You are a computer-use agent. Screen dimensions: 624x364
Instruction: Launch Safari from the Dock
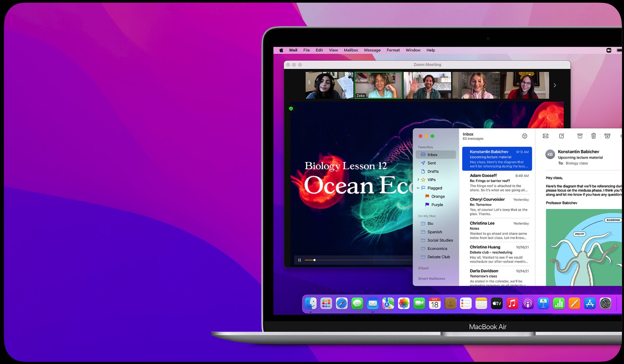point(342,303)
